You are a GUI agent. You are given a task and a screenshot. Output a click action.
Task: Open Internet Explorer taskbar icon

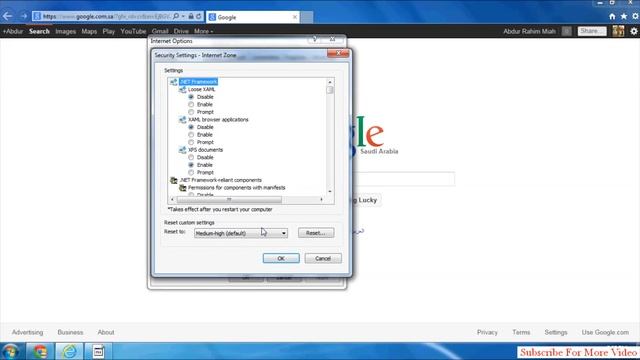click(x=69, y=351)
